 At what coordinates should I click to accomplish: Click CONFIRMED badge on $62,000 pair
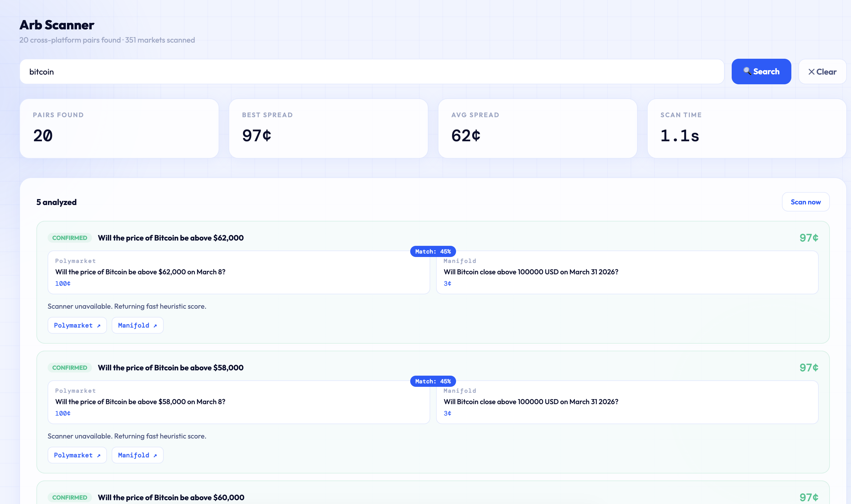pyautogui.click(x=70, y=238)
